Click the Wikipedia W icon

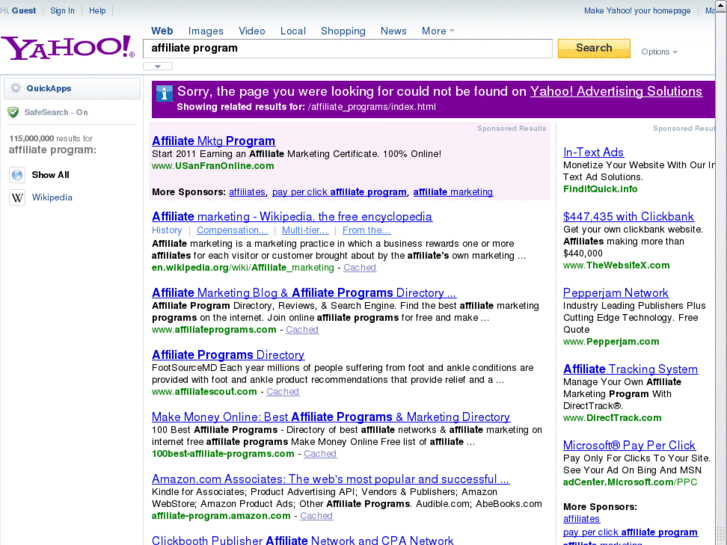(17, 198)
